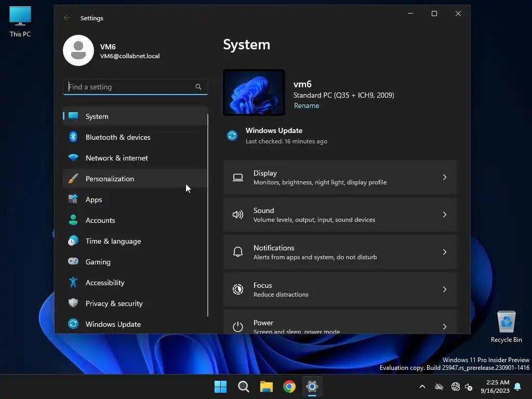Screen dimensions: 532x399
Task: Expand Focus settings chevron
Action: 445,289
